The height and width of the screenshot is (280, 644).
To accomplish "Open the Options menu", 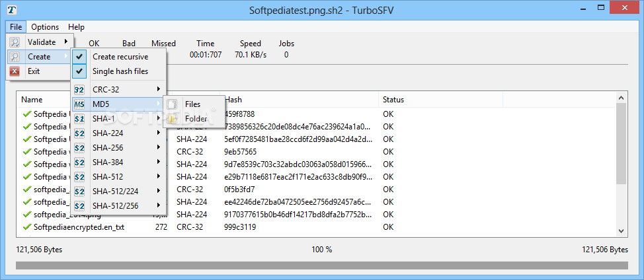I will 45,27.
